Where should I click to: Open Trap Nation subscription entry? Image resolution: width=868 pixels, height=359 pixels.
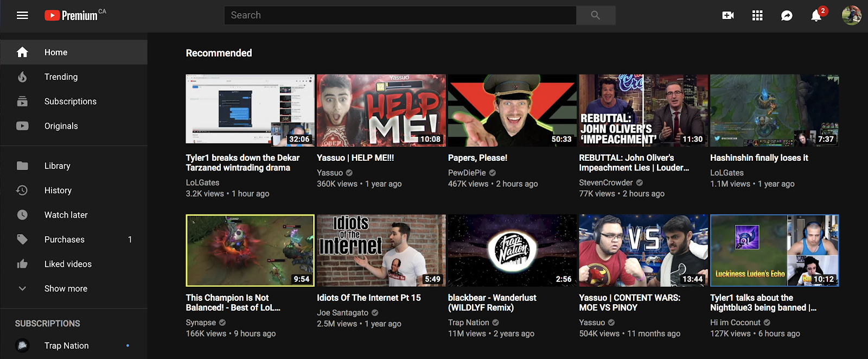pos(74,345)
